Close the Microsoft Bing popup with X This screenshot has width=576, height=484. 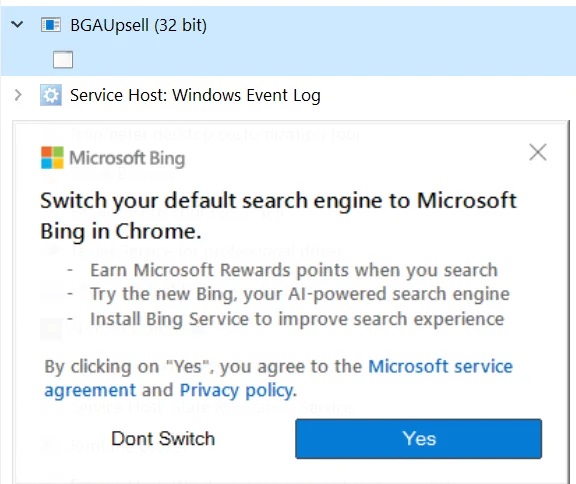coord(538,152)
